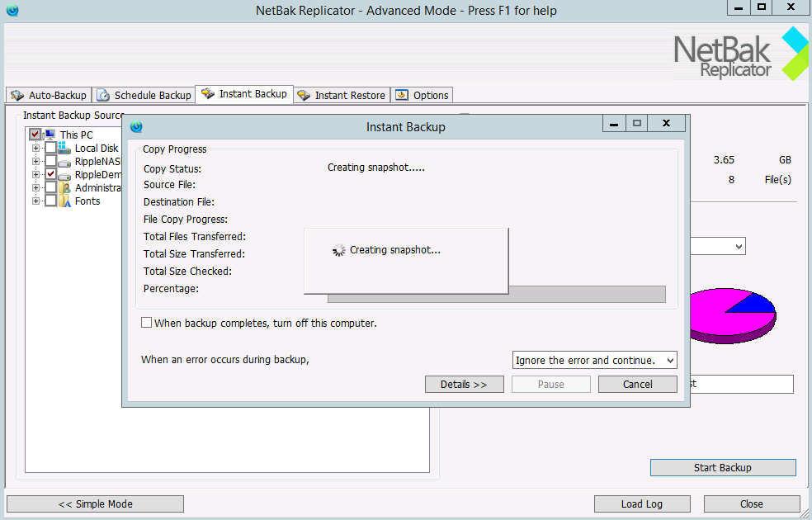Click the "3.65" size value
This screenshot has width=812, height=520.
pos(724,160)
